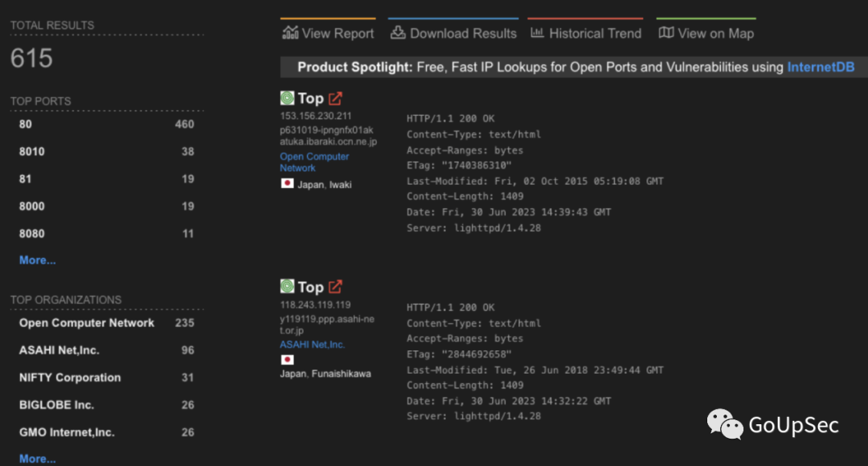Click the Download Results tray icon

pyautogui.click(x=398, y=33)
